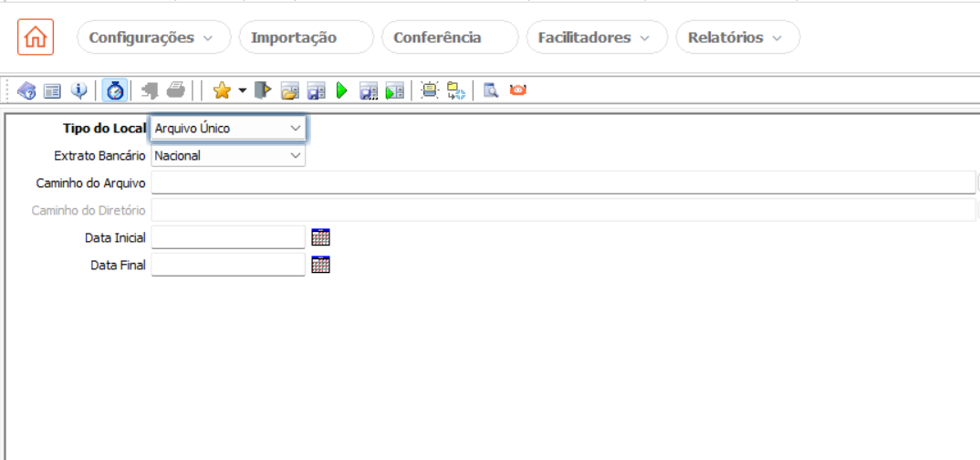Expand the Relatórios menu
Viewport: 980px width, 460px height.
pyautogui.click(x=737, y=37)
